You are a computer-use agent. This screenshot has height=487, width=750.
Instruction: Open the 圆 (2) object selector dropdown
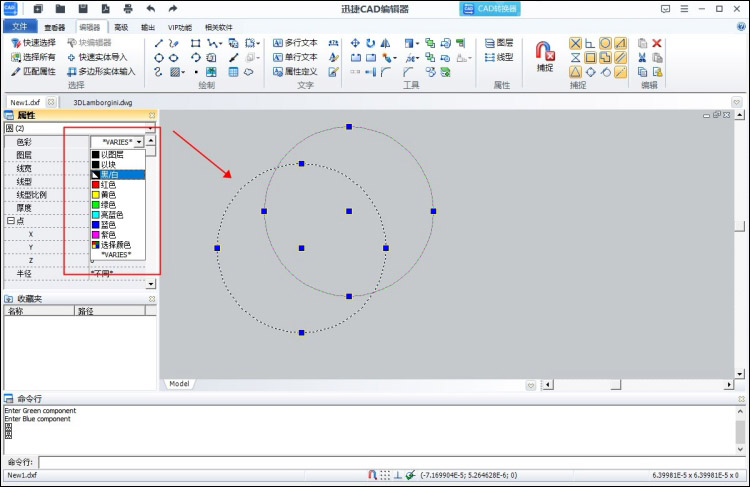150,128
